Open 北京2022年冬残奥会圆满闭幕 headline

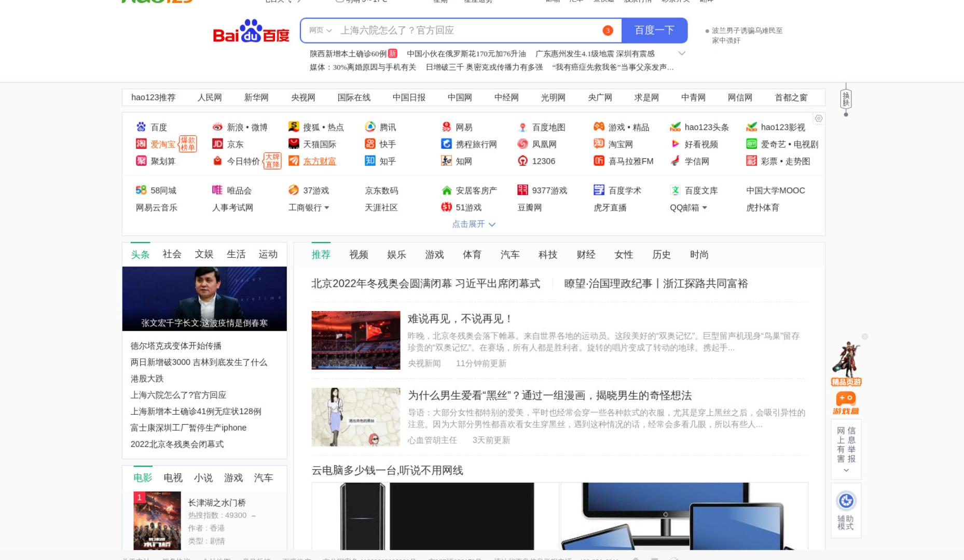pyautogui.click(x=425, y=284)
